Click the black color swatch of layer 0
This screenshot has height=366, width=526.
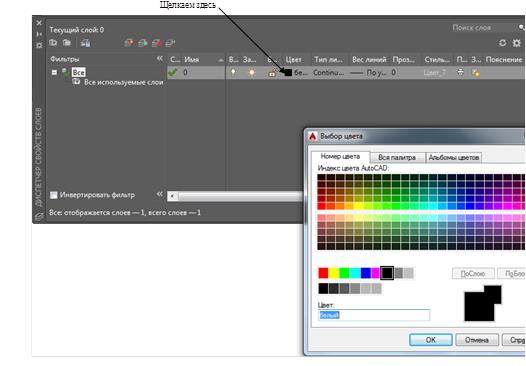point(288,72)
